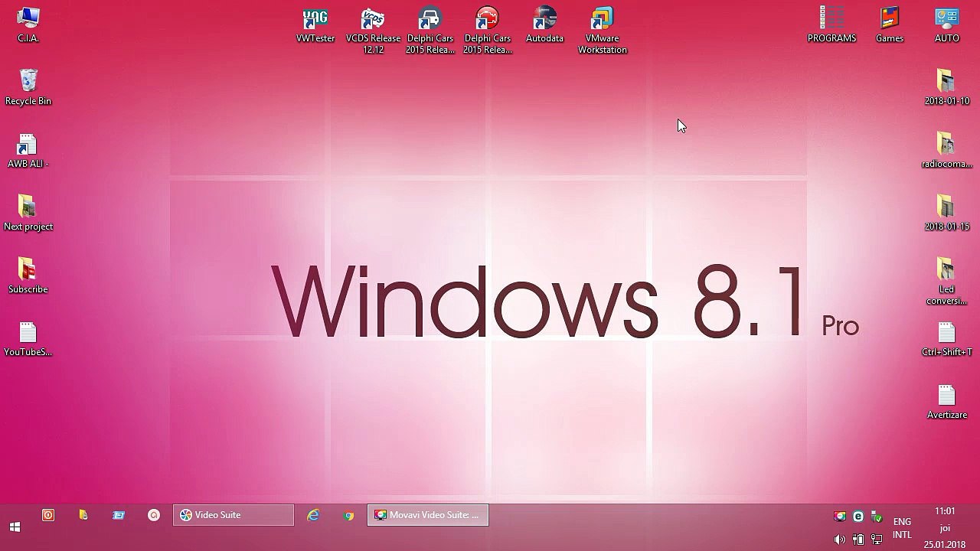The width and height of the screenshot is (980, 551).
Task: Select the red Delphi Cars 2015 shortcut
Action: (x=488, y=31)
